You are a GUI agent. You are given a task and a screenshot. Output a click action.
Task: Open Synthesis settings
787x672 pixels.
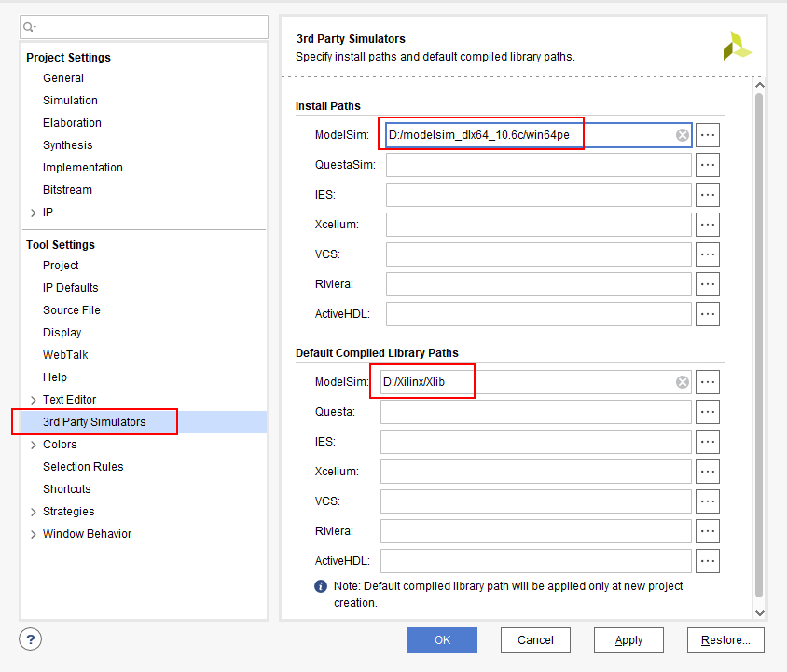tap(68, 145)
